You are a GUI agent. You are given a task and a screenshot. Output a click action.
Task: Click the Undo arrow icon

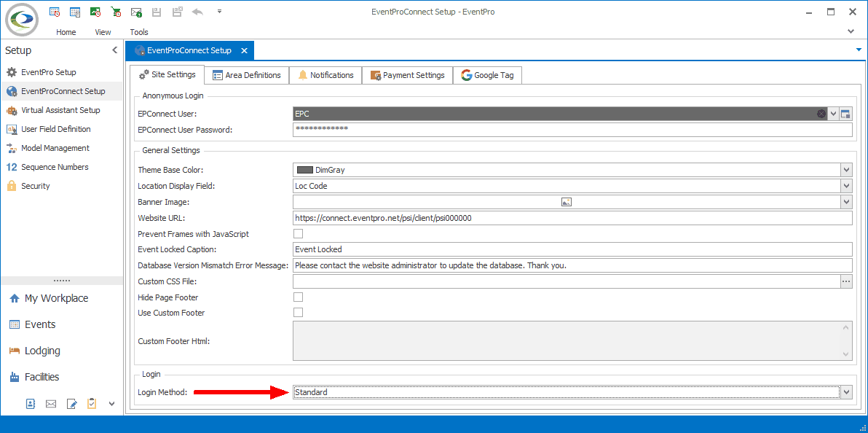[197, 11]
